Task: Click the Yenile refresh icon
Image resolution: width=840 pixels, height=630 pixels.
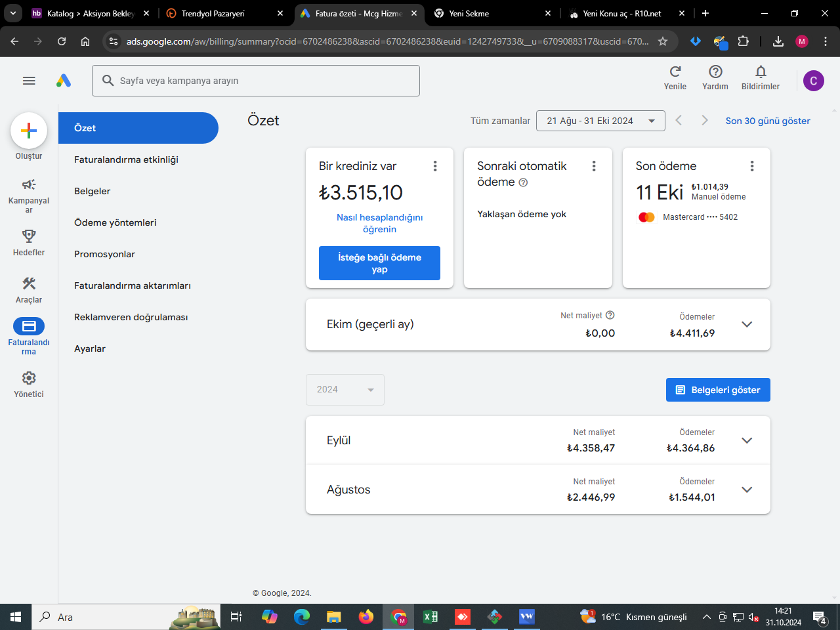Action: tap(675, 72)
